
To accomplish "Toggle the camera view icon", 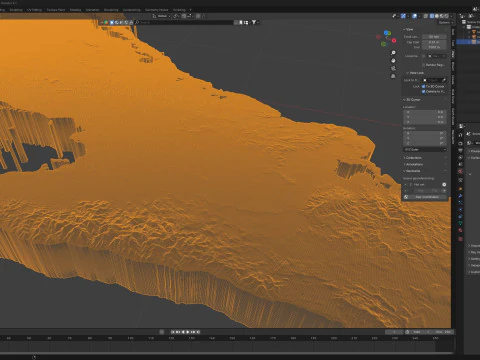I will pos(393,68).
